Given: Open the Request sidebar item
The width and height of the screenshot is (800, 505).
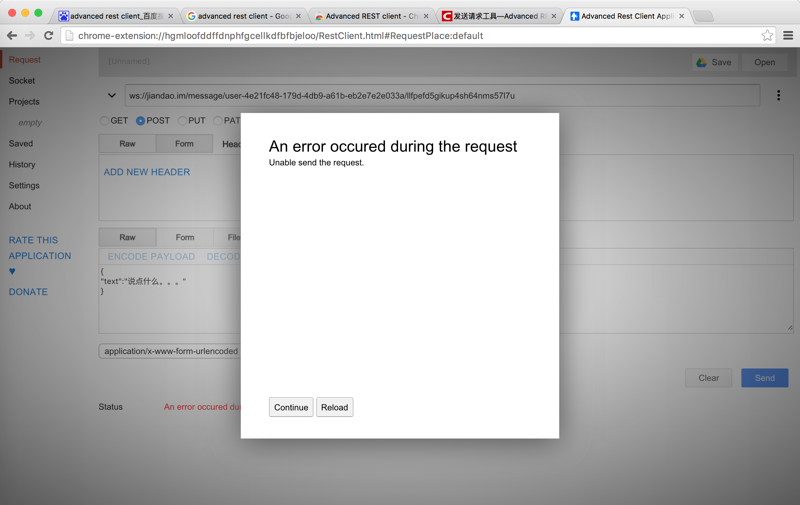Looking at the screenshot, I should point(24,60).
